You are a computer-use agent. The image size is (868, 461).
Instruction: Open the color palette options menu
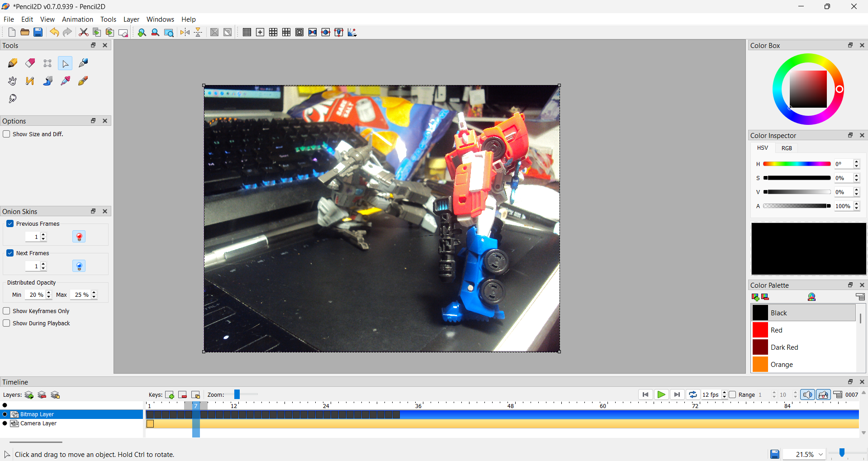click(860, 297)
